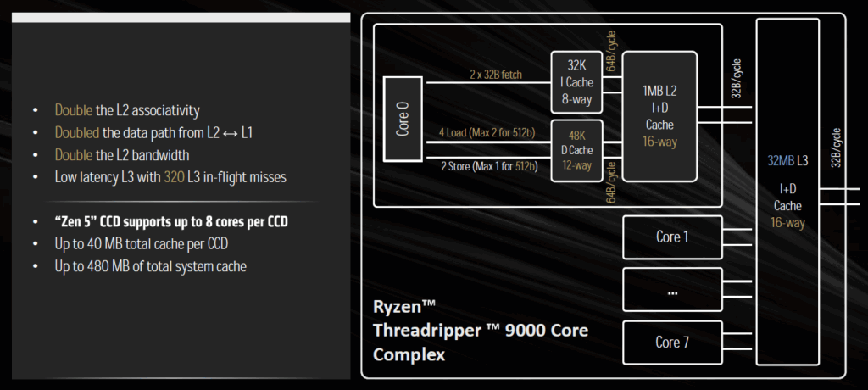Viewport: 868px width, 390px height.
Task: Select the Core 0 box
Action: coord(403,119)
